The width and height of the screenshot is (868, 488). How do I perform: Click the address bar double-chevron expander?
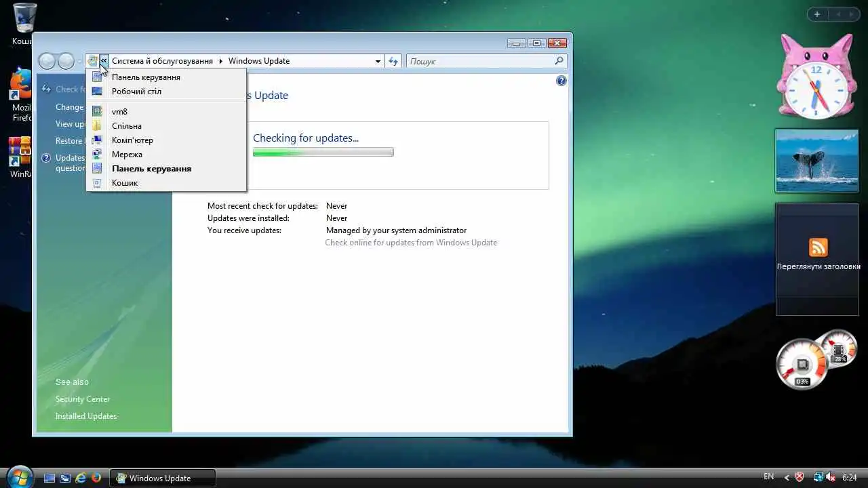(x=104, y=61)
